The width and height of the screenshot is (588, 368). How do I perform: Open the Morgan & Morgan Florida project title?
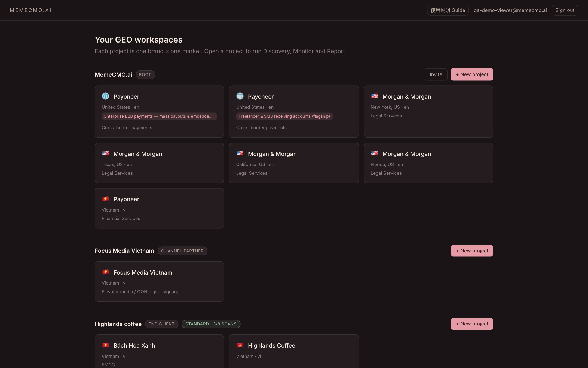point(407,154)
